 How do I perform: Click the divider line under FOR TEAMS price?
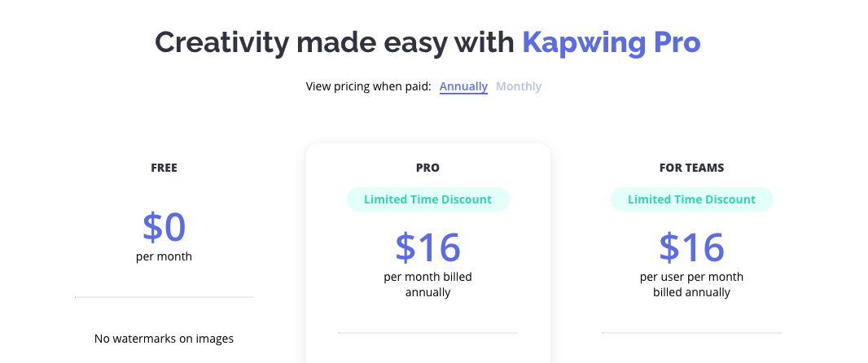691,333
